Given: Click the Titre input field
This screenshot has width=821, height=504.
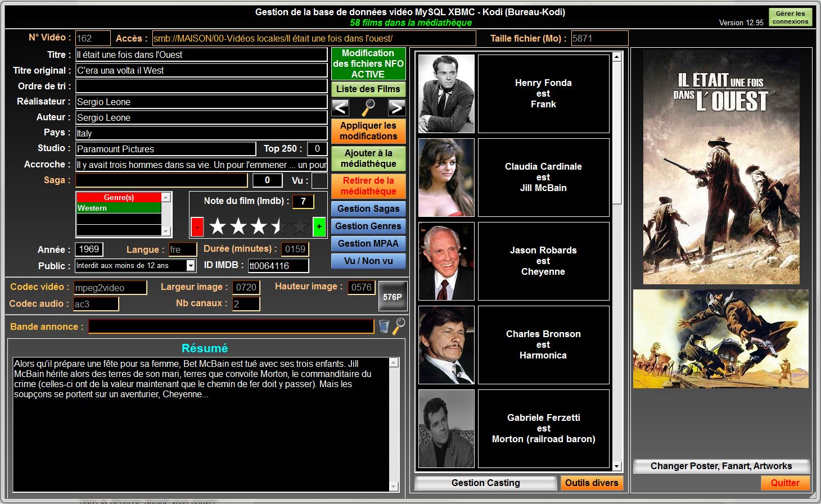Looking at the screenshot, I should tap(201, 55).
